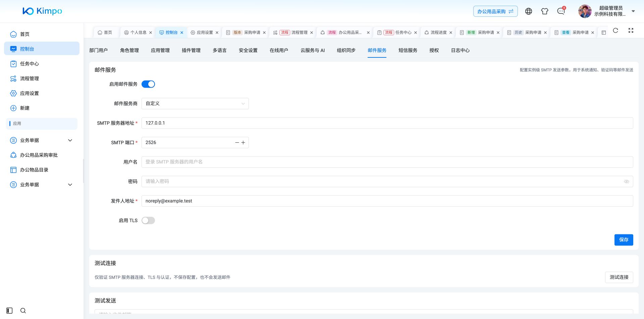The width and height of the screenshot is (644, 319).
Task: Open the tab layout icon
Action: 604,33
